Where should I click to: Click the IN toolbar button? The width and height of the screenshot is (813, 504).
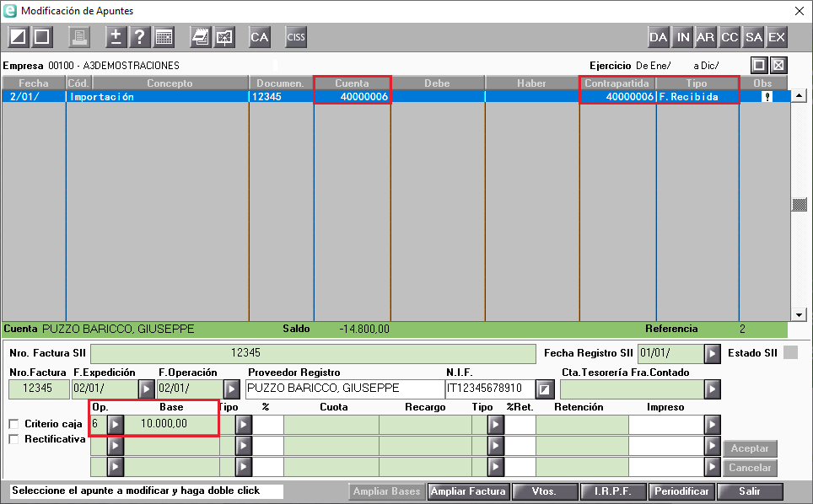(683, 37)
